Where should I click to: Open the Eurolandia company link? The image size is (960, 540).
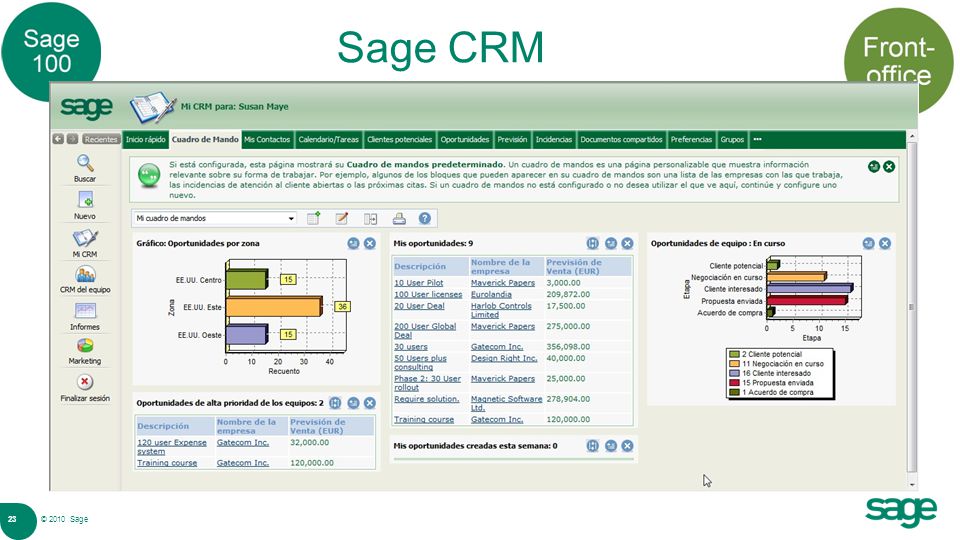point(491,294)
